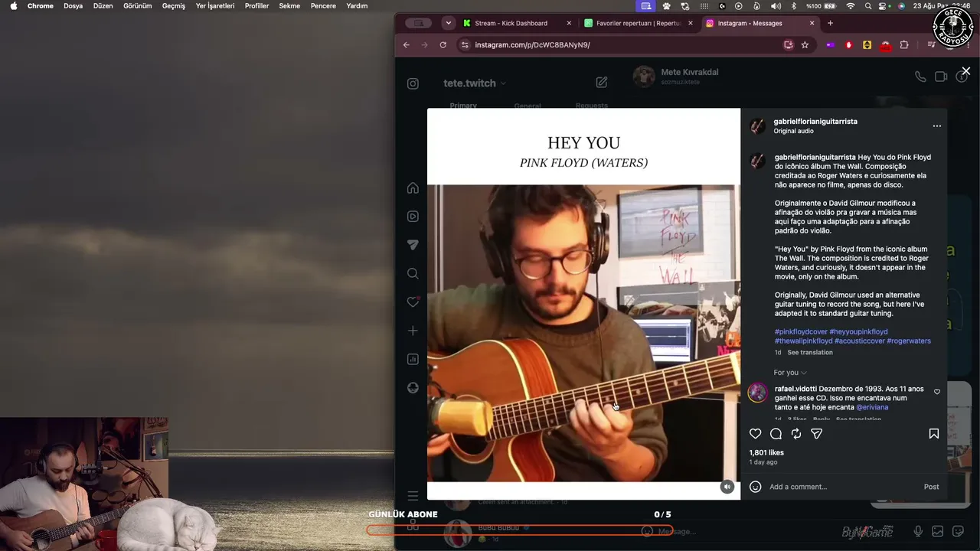Switch to Favoriler repertuarı tab

pyautogui.click(x=637, y=23)
